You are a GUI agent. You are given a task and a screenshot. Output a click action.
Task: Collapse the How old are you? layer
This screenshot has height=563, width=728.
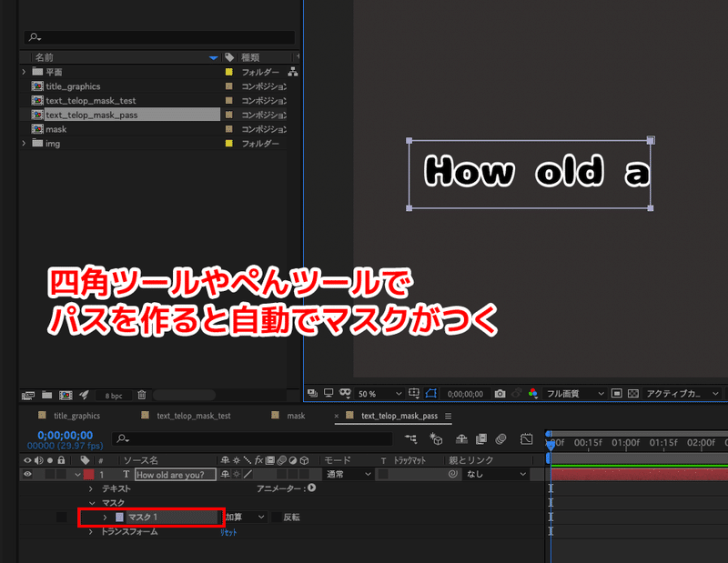click(77, 475)
